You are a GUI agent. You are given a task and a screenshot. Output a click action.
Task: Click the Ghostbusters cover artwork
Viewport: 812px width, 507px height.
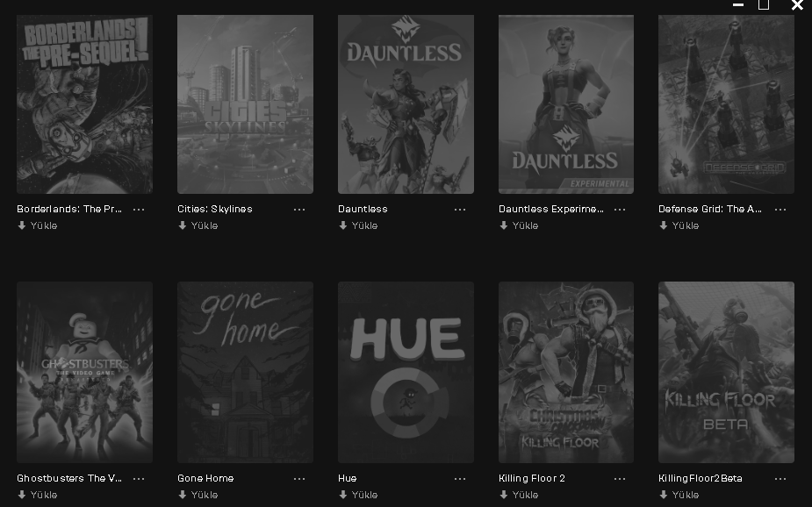tap(84, 372)
